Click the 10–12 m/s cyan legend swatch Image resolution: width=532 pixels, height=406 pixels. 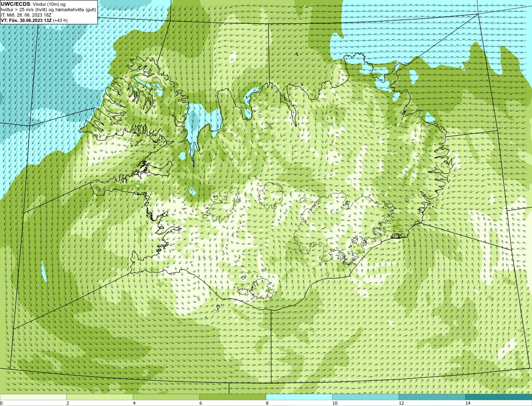366,397
